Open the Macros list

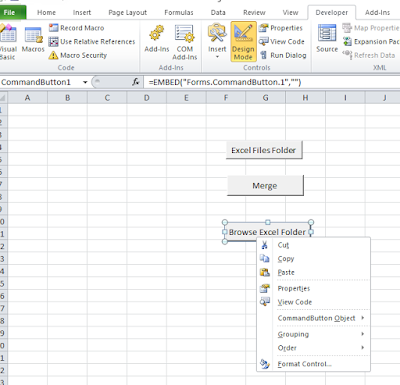click(x=33, y=39)
